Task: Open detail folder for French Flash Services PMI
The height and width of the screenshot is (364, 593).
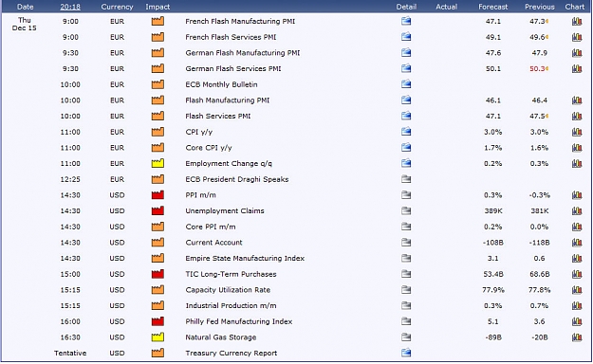Action: [x=406, y=37]
